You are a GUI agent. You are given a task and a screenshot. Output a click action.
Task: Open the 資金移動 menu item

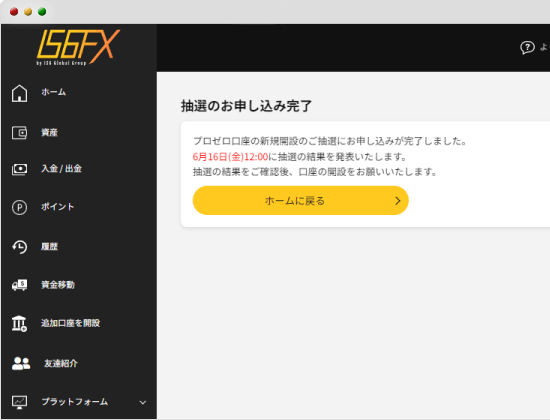[58, 285]
